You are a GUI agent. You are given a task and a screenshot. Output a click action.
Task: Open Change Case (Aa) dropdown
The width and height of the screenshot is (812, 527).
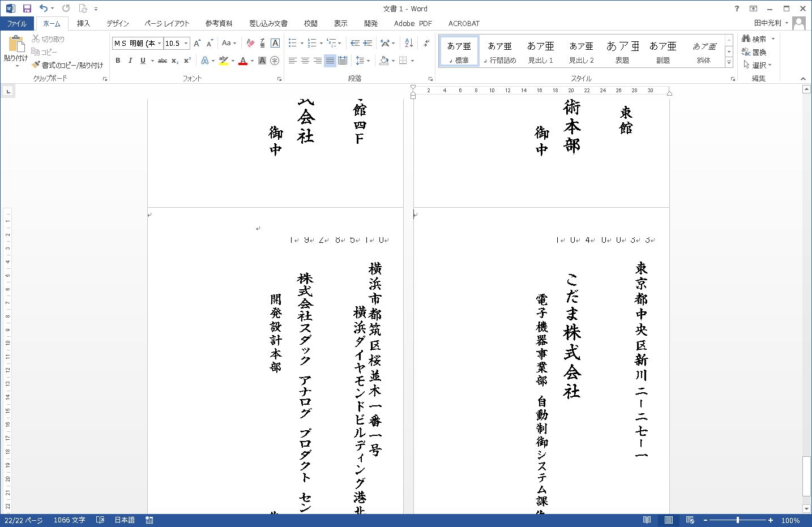[x=229, y=43]
